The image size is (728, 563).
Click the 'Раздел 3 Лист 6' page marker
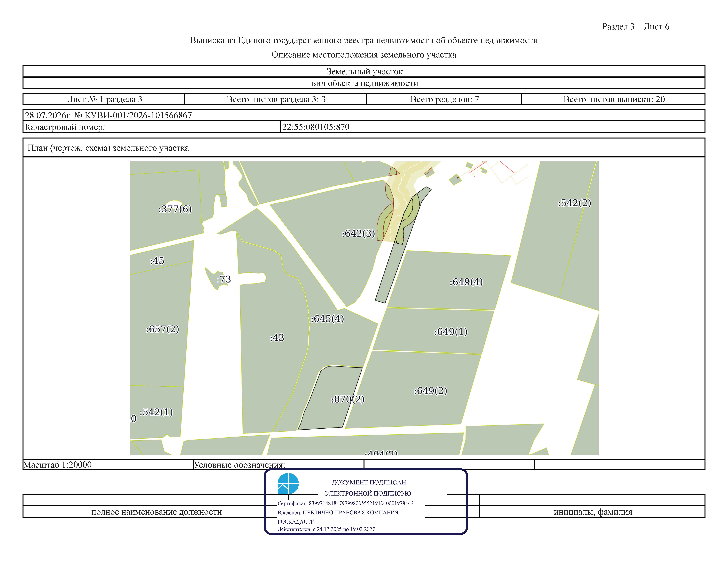point(636,27)
